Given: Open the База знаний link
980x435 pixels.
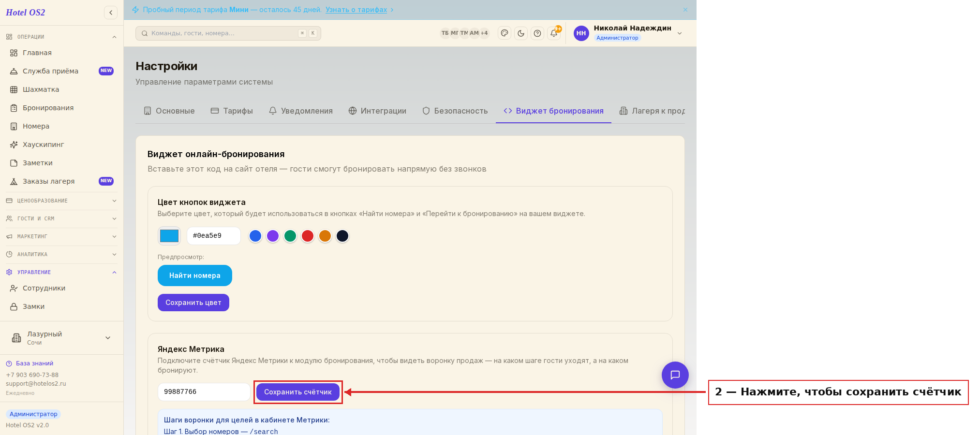Looking at the screenshot, I should pyautogui.click(x=30, y=363).
